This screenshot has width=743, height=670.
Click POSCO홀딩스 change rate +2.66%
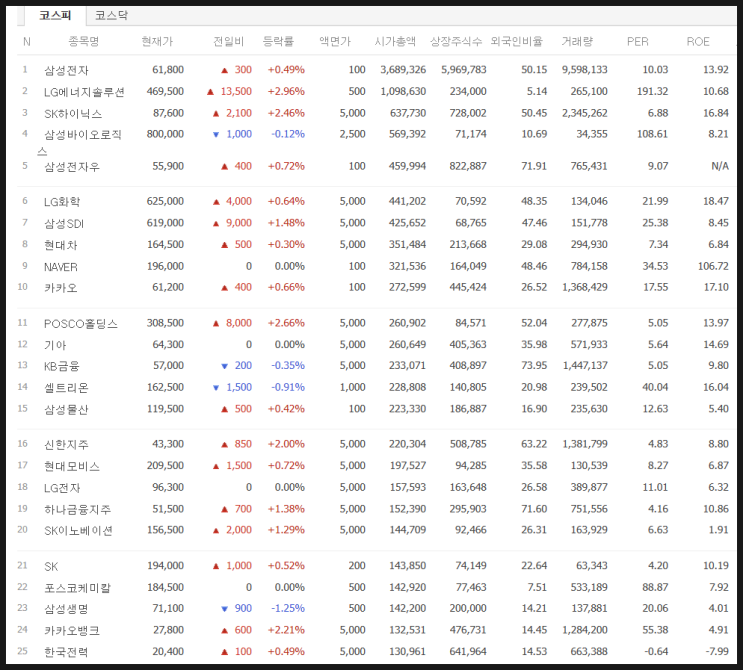point(286,323)
